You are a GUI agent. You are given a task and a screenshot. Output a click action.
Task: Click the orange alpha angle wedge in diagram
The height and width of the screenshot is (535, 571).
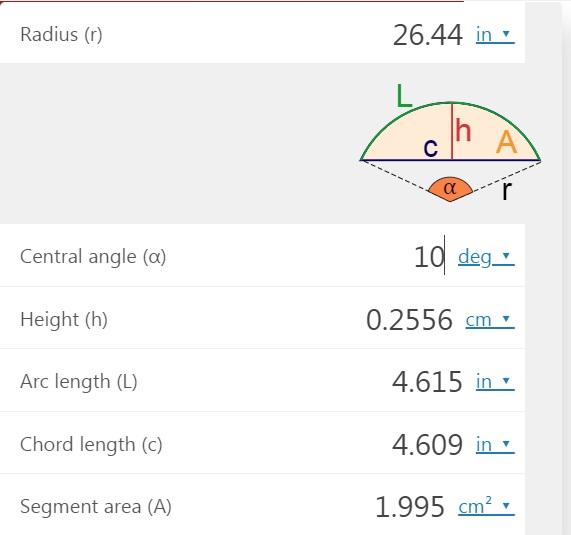pos(450,189)
